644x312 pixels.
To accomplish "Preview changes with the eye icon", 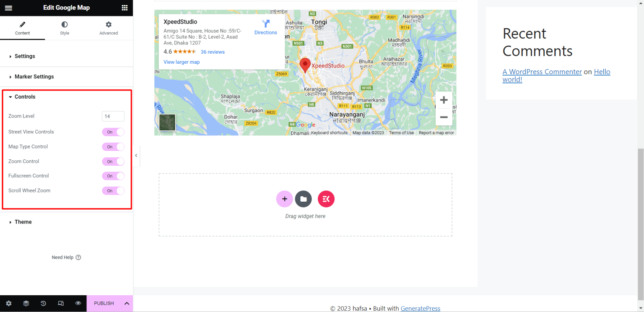I will (x=78, y=303).
